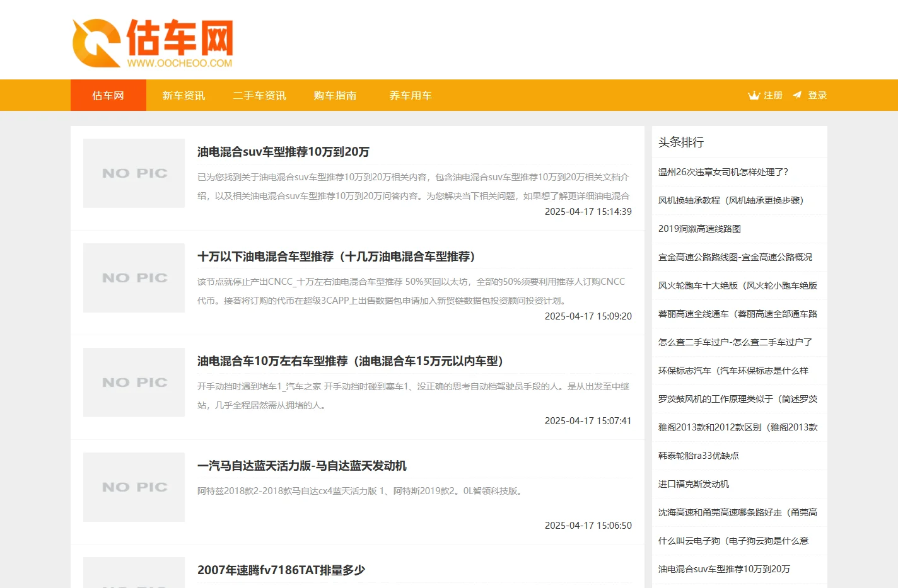The width and height of the screenshot is (898, 588).
Task: Click the NO PIC thumbnail of 一汽马自达 article
Action: [x=134, y=487]
